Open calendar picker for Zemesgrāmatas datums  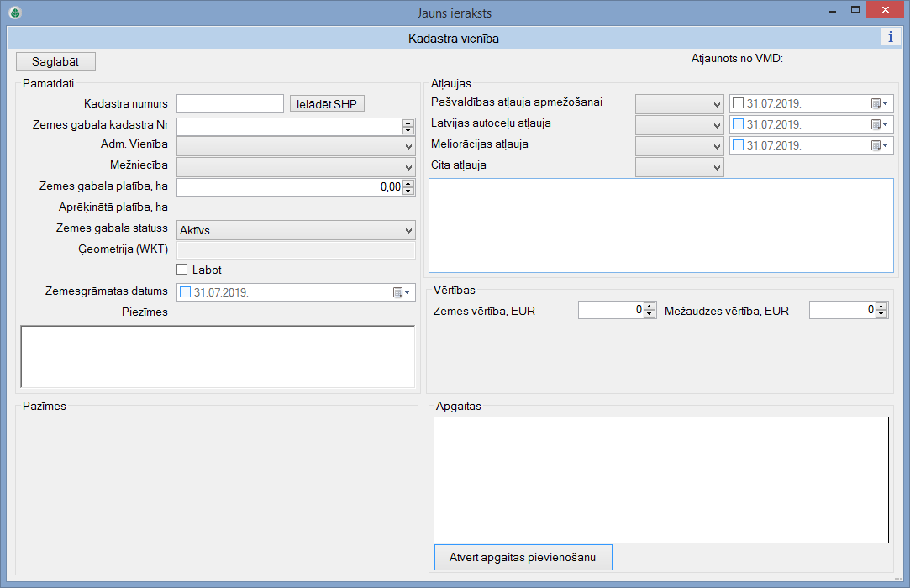click(x=401, y=292)
